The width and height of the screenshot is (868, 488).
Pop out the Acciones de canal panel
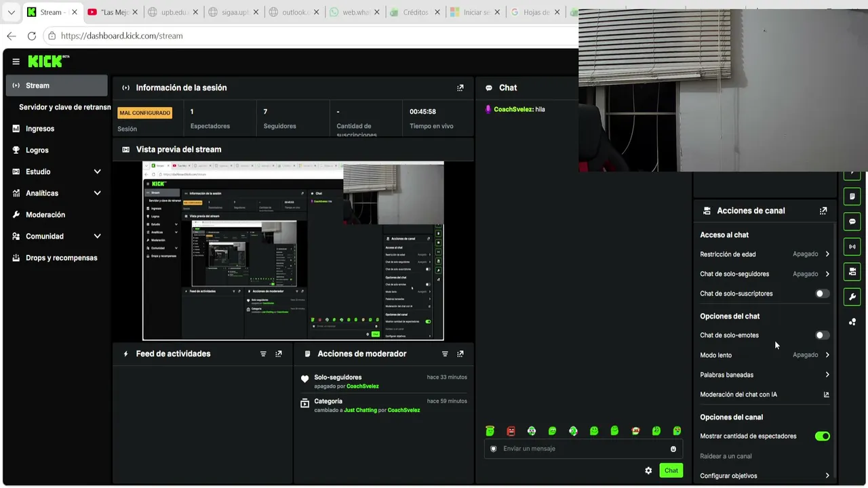tap(823, 211)
